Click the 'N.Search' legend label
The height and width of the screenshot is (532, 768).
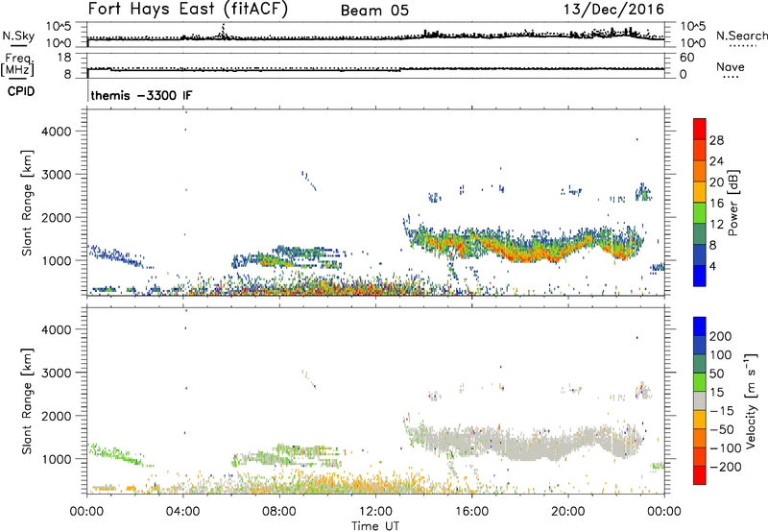click(x=741, y=36)
